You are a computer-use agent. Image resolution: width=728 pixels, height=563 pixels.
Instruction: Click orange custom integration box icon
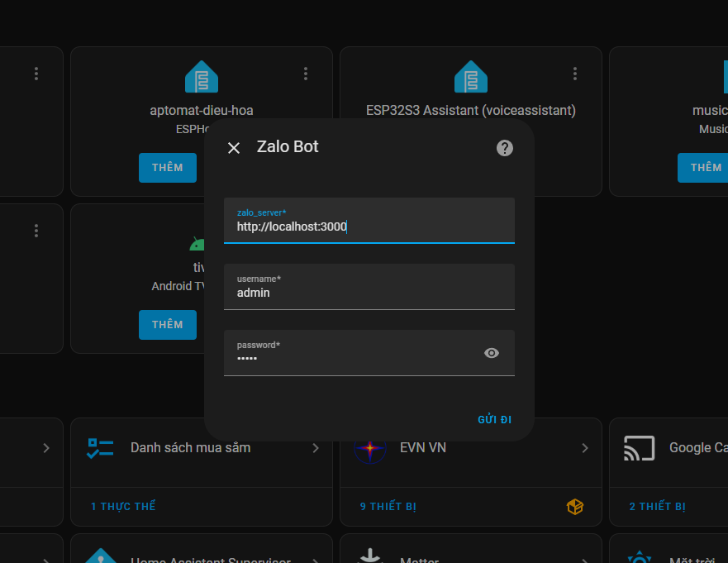point(575,506)
